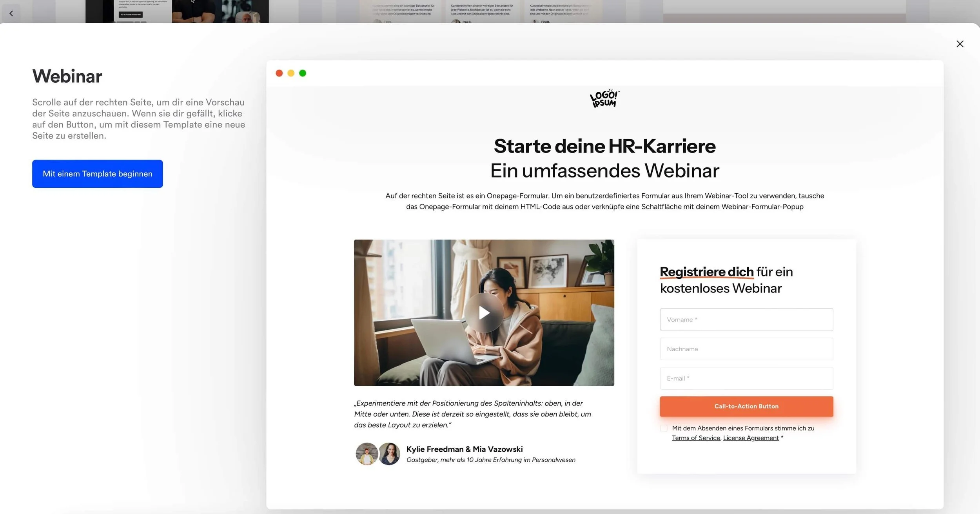The height and width of the screenshot is (514, 980).
Task: Click 'Starte deine HR-Karriere' headline
Action: pyautogui.click(x=604, y=146)
